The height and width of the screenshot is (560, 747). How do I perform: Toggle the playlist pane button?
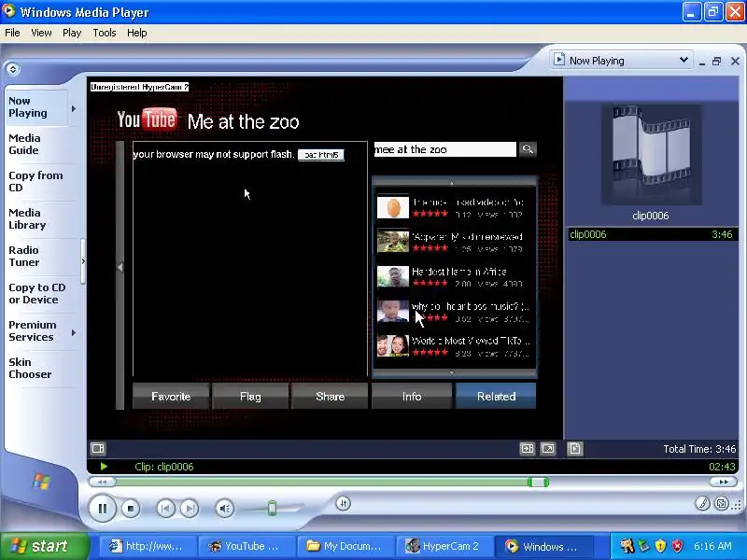click(574, 449)
